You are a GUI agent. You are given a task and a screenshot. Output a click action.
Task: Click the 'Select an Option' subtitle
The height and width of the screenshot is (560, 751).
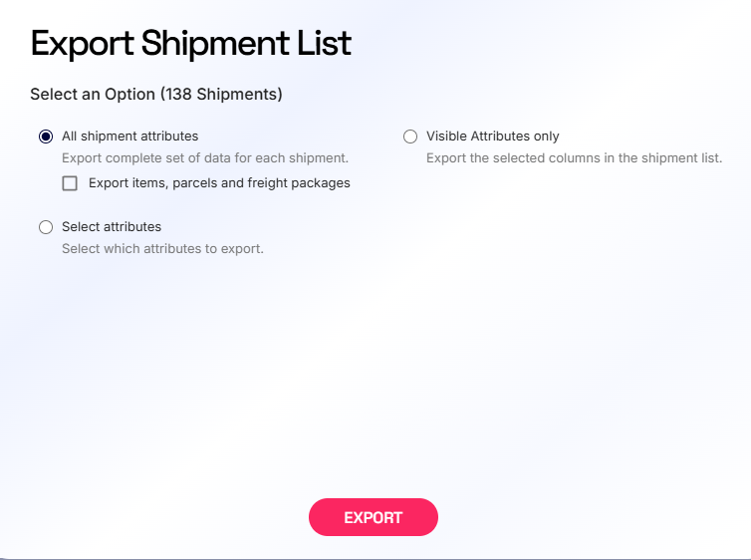(93, 95)
